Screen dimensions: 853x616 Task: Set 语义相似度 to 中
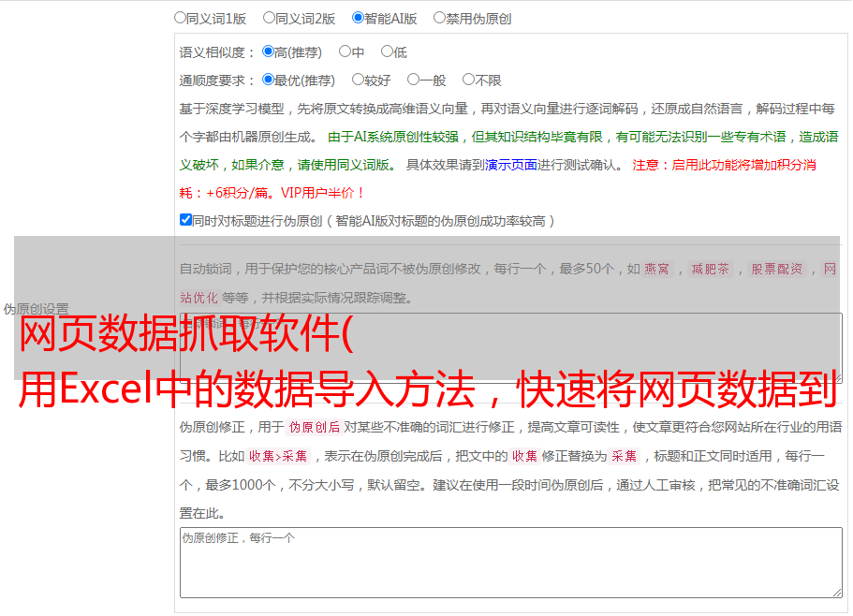345,51
